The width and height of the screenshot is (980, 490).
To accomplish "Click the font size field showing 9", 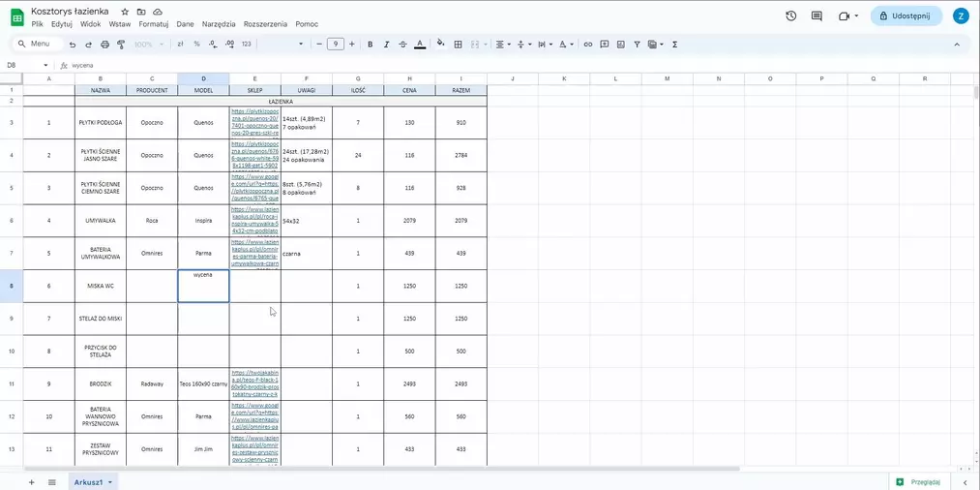I will (x=336, y=45).
